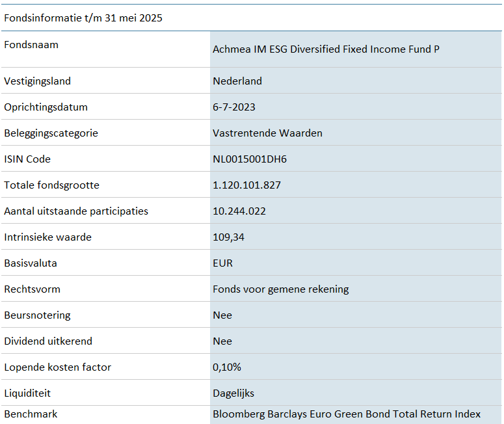Select the liquidity value 'Dagelijks'
The height and width of the screenshot is (424, 504).
tap(233, 393)
